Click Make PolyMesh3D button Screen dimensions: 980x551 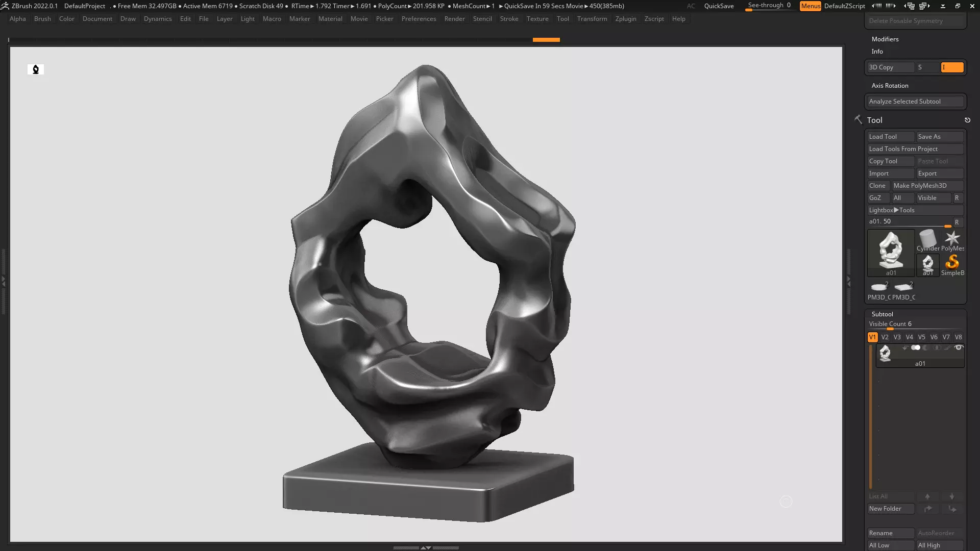tap(927, 186)
